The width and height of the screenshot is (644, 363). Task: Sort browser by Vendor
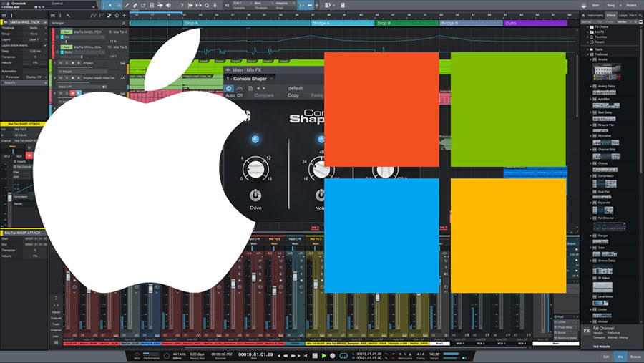(622, 21)
